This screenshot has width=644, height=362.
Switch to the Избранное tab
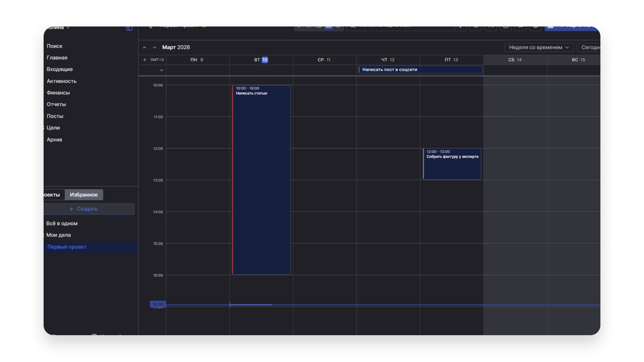(x=84, y=195)
